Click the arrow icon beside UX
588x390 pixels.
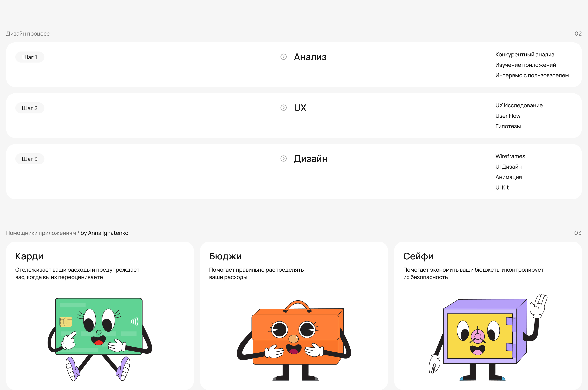coord(283,108)
